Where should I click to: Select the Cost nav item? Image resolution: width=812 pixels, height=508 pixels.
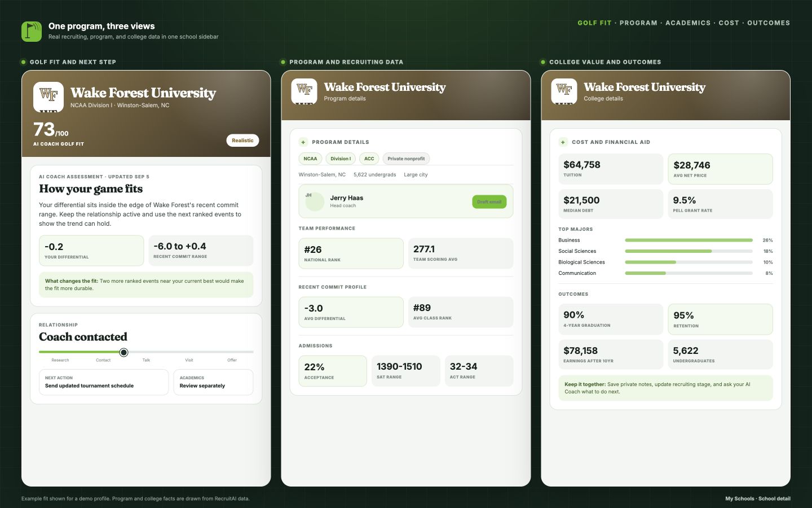(x=729, y=23)
